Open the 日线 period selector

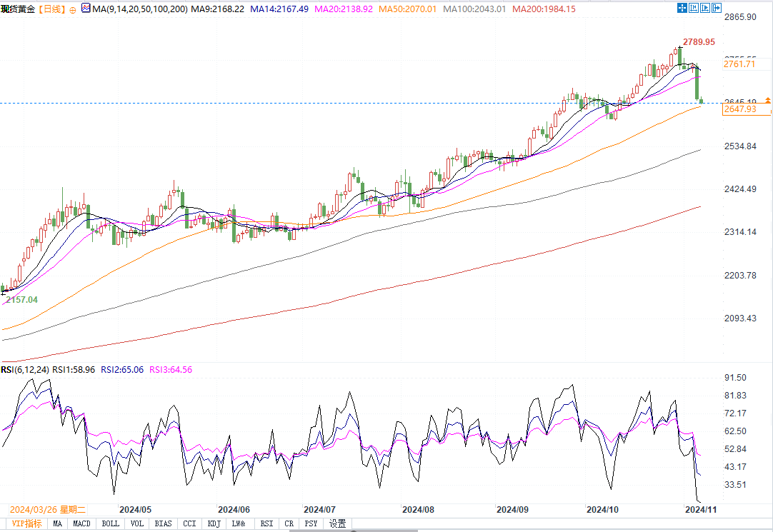click(50, 9)
